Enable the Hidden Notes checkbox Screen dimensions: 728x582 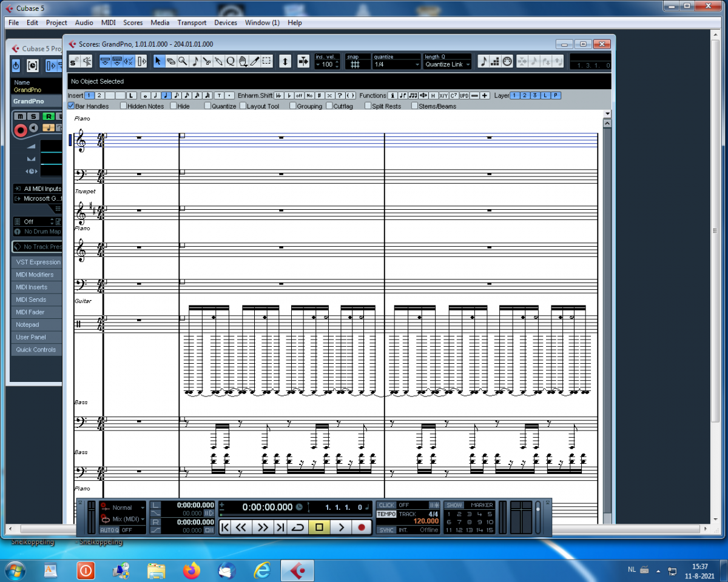click(124, 106)
